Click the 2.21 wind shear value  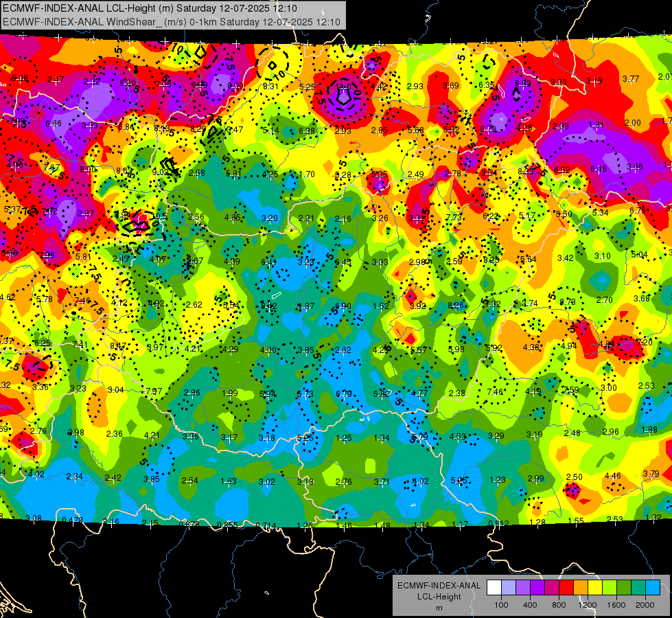coord(306,218)
